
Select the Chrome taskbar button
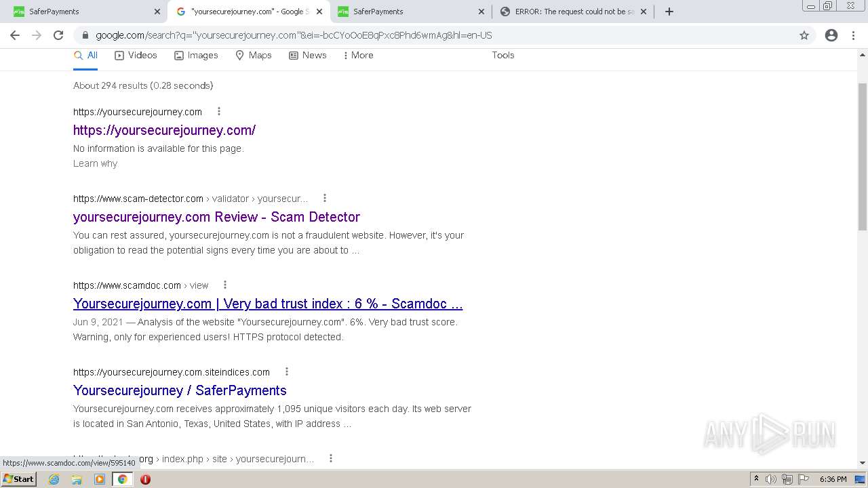click(123, 479)
